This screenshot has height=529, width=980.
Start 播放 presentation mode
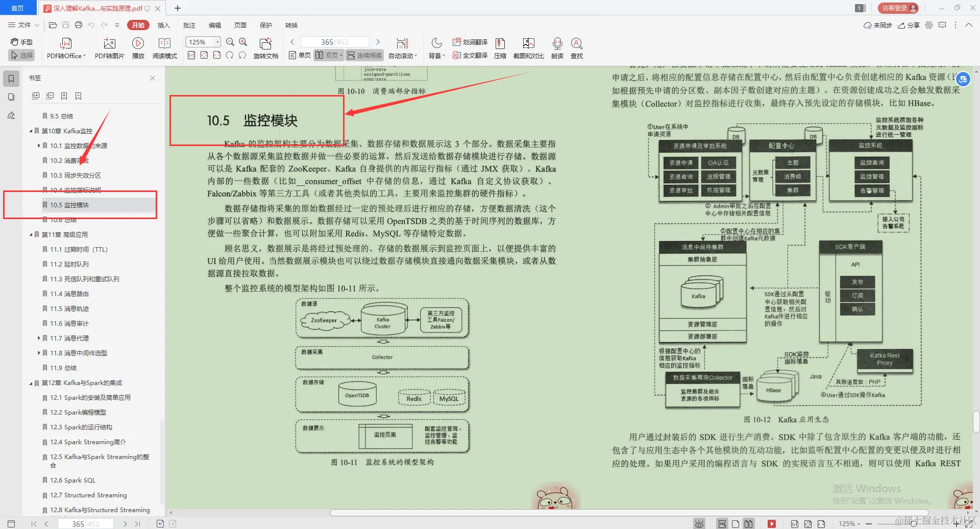tap(138, 47)
